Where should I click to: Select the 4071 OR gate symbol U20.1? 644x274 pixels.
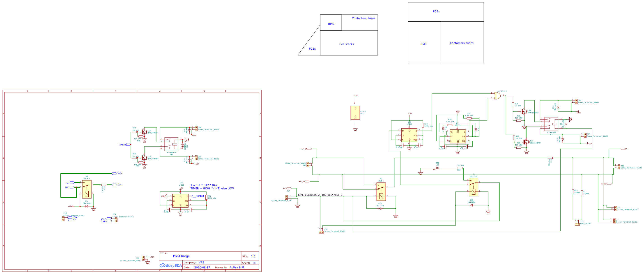(x=497, y=96)
